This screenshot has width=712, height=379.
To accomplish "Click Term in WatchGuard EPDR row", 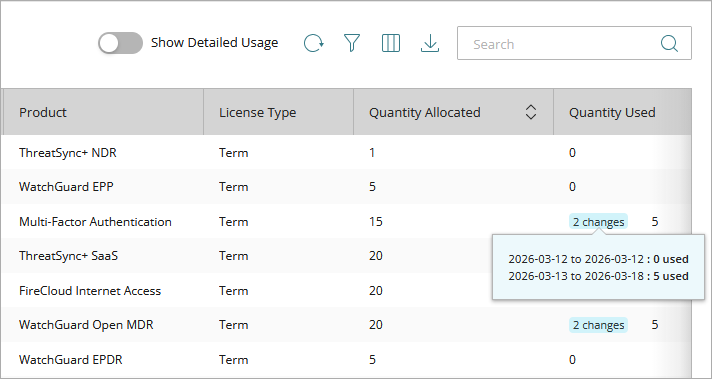I will [x=233, y=359].
